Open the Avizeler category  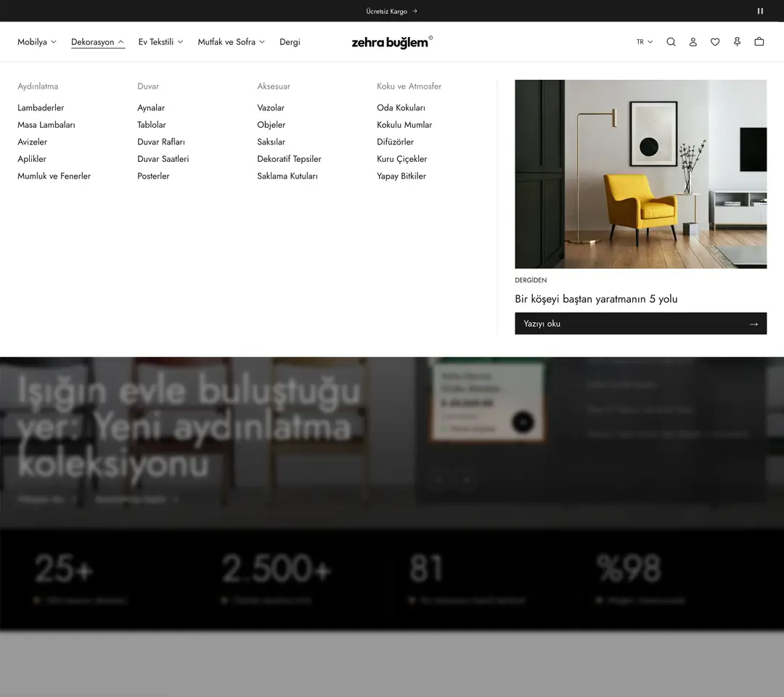pos(33,142)
